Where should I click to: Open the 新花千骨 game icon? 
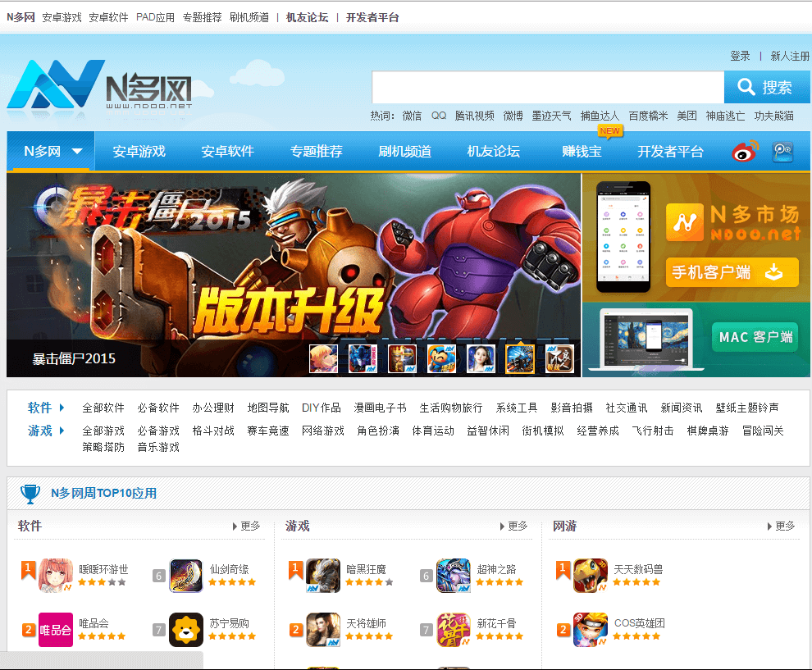(x=453, y=630)
